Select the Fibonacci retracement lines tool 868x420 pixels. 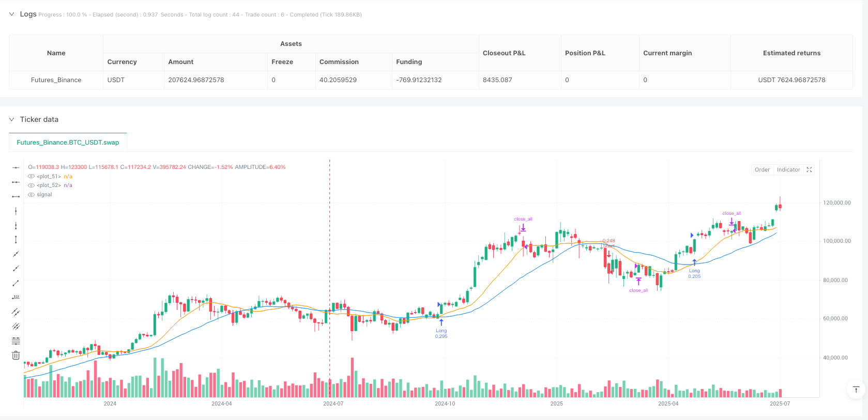tap(16, 341)
